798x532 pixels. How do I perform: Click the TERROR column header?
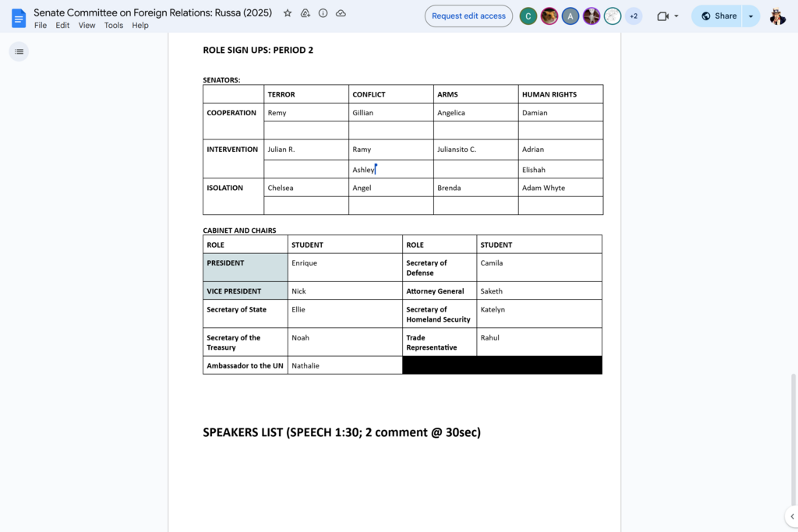point(306,94)
